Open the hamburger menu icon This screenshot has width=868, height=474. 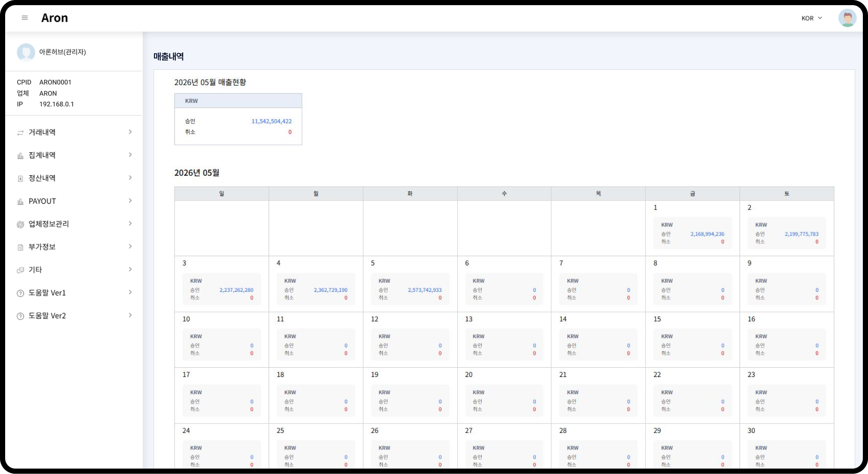point(25,18)
